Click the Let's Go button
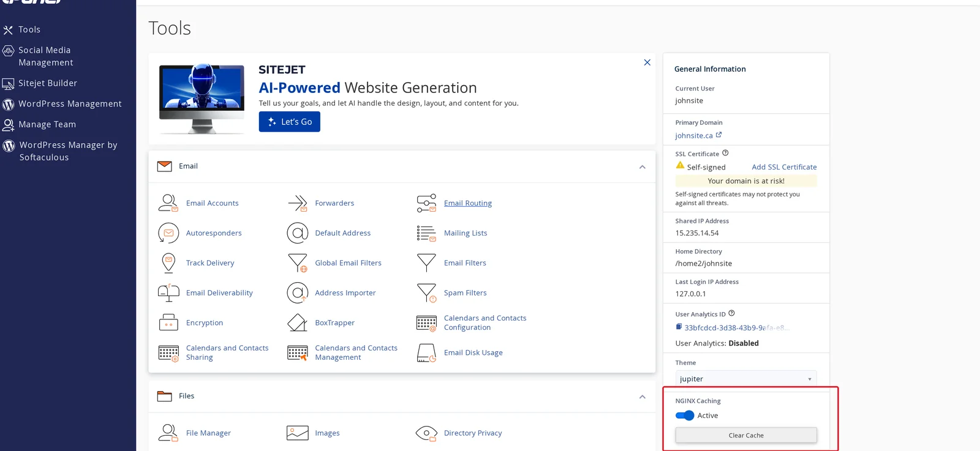The width and height of the screenshot is (980, 451). [290, 122]
